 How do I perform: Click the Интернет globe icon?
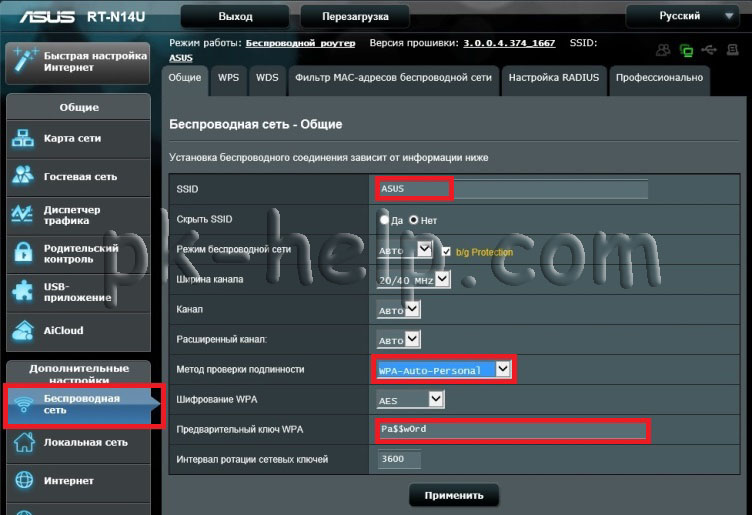(x=24, y=480)
